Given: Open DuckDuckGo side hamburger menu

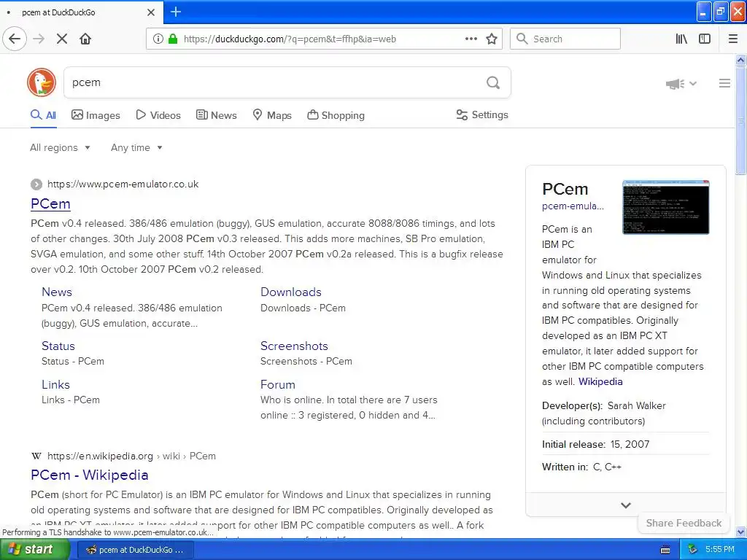Looking at the screenshot, I should pyautogui.click(x=724, y=83).
